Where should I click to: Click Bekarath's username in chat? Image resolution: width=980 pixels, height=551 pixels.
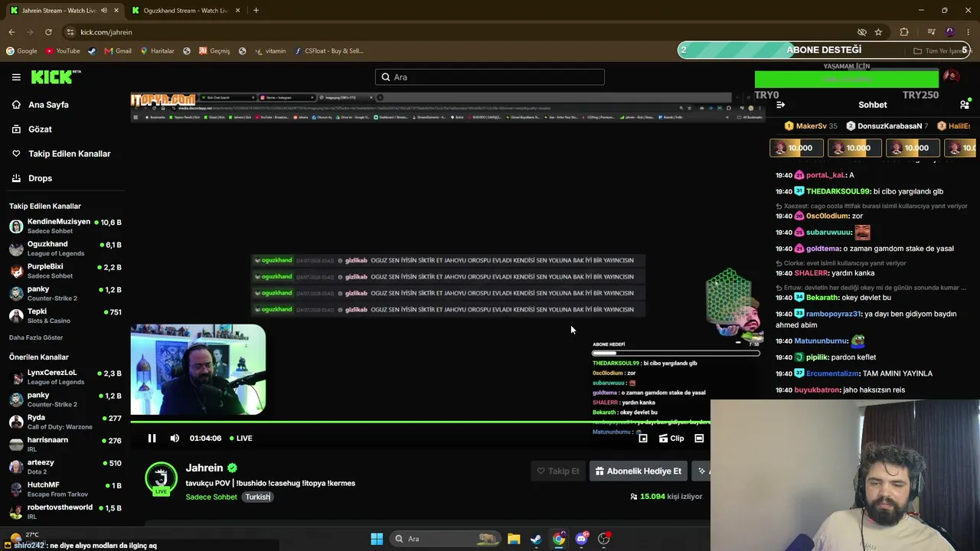[822, 298]
